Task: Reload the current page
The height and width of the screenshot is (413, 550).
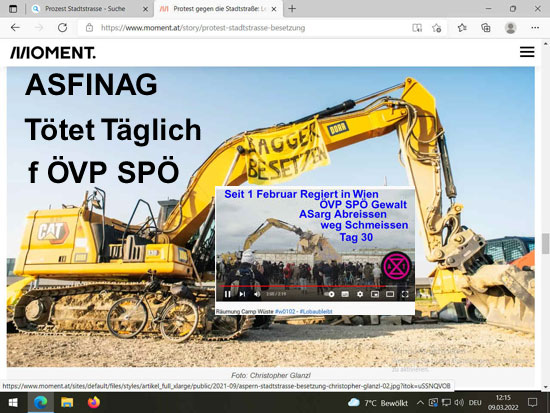Action: pyautogui.click(x=62, y=28)
